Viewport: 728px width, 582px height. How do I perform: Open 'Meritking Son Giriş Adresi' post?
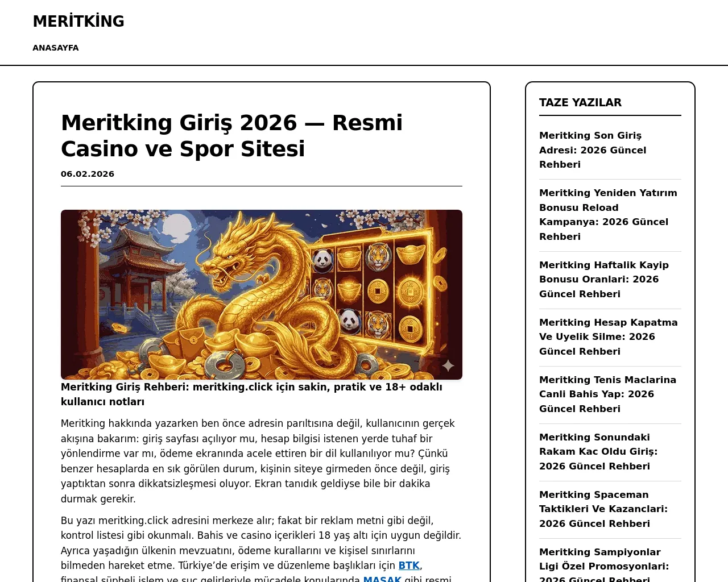point(593,150)
